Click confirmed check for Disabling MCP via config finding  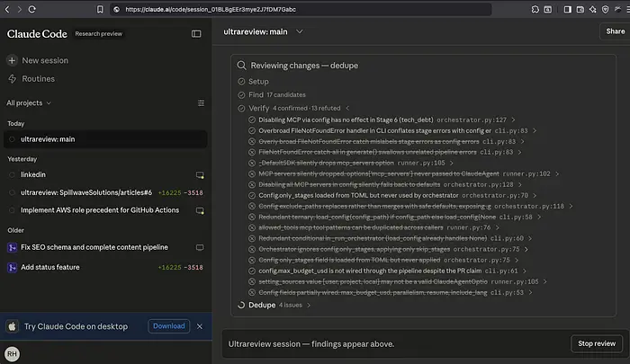point(252,120)
